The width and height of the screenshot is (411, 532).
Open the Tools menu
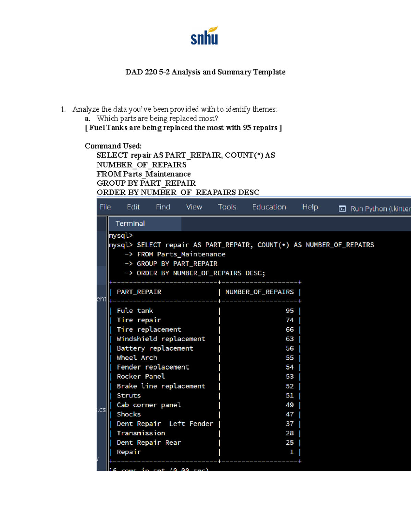pos(227,207)
